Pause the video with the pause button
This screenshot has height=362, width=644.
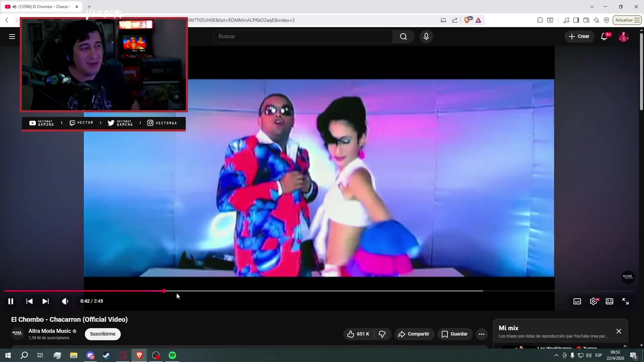coord(11,301)
